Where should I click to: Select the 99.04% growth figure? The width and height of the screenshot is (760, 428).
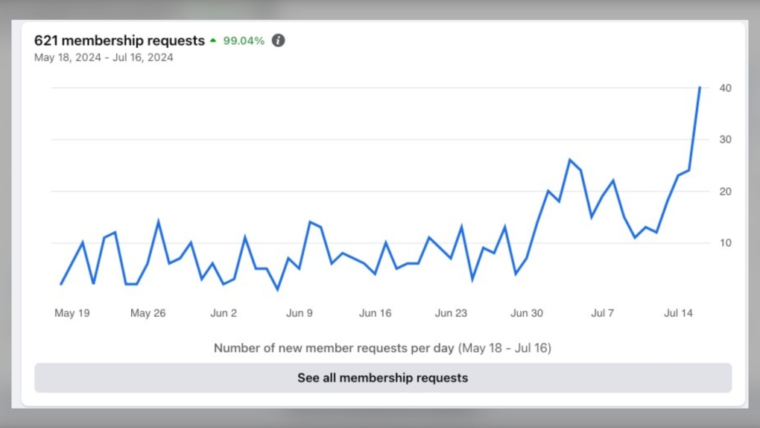244,41
